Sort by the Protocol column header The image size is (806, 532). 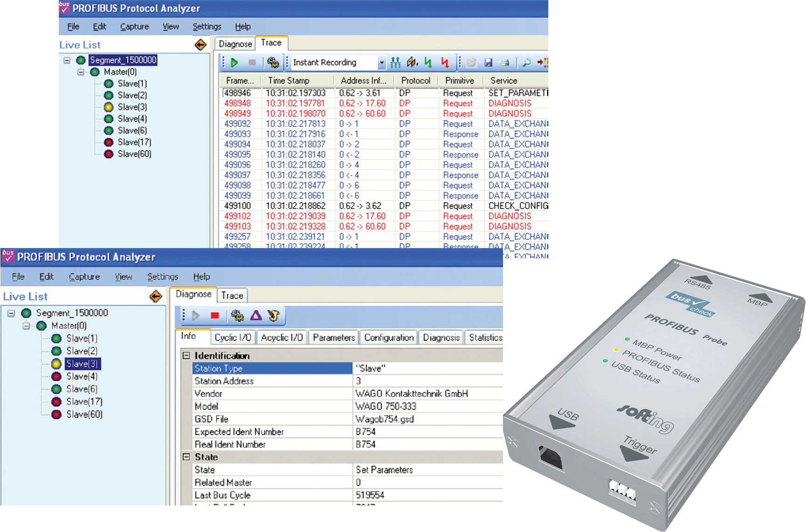(x=416, y=80)
